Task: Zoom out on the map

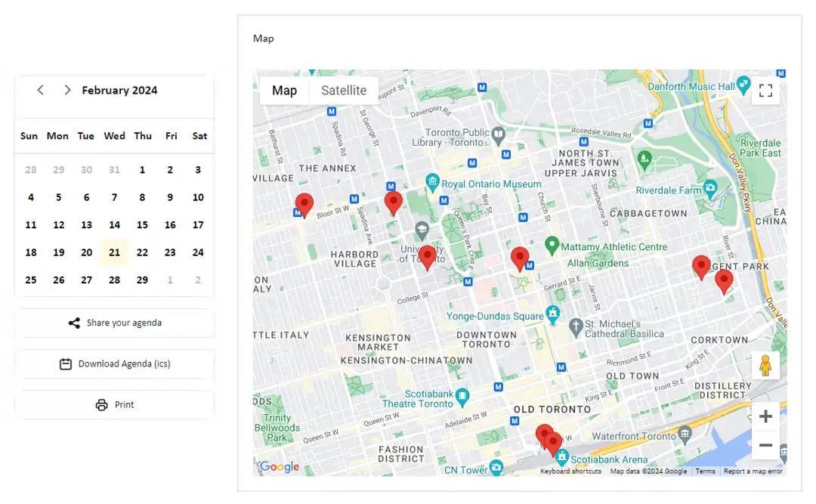Action: coord(765,445)
